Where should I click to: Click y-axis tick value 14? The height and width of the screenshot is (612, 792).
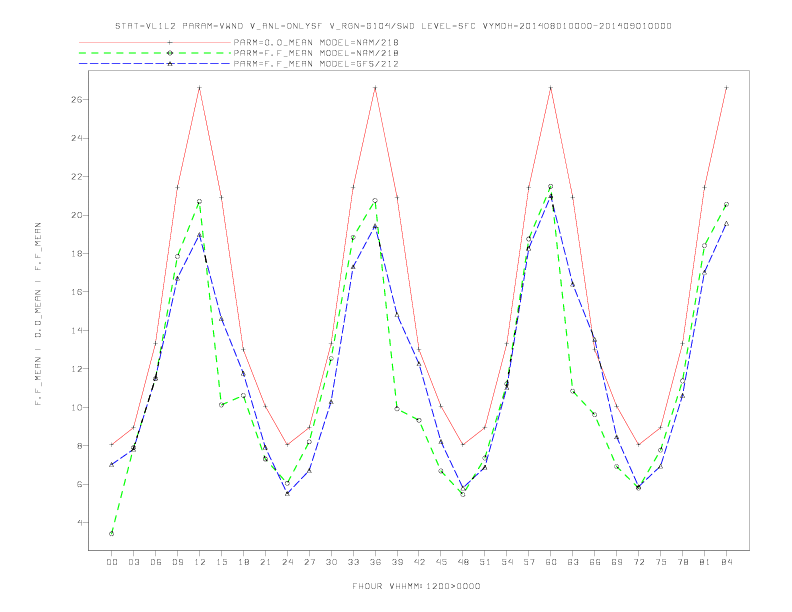76,330
